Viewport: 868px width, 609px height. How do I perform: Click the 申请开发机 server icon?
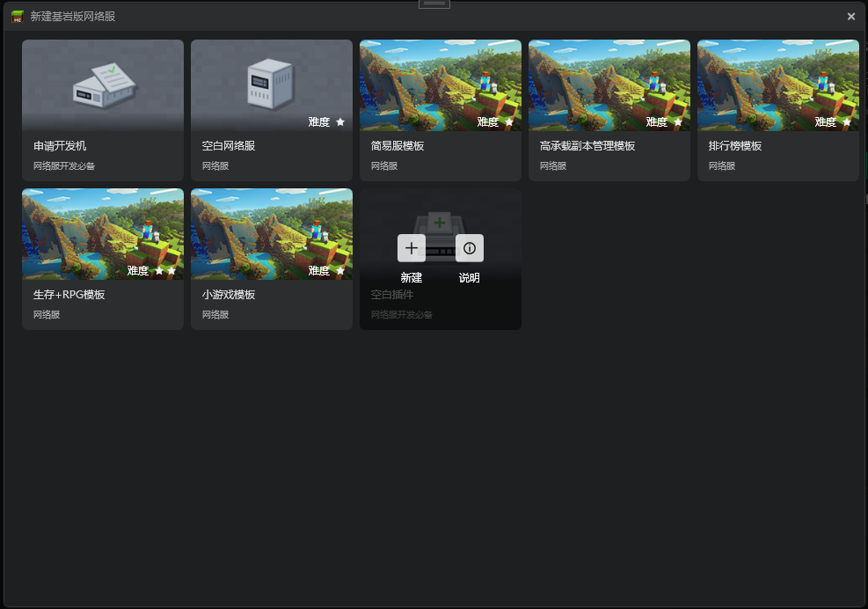click(105, 85)
